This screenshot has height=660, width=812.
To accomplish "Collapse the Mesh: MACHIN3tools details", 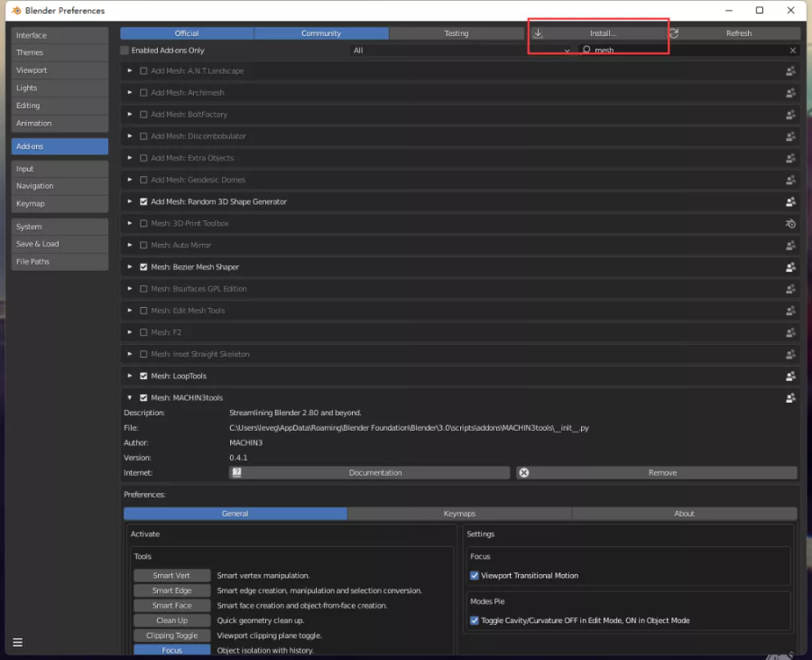I will click(130, 398).
